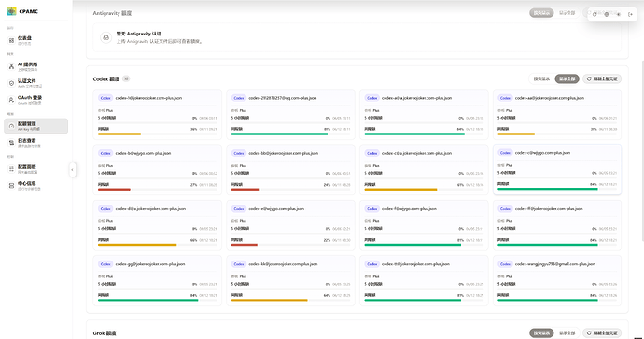The width and height of the screenshot is (644, 339).
Task: Open the OAuth 登录 user sidebar icon
Action: [x=11, y=100]
